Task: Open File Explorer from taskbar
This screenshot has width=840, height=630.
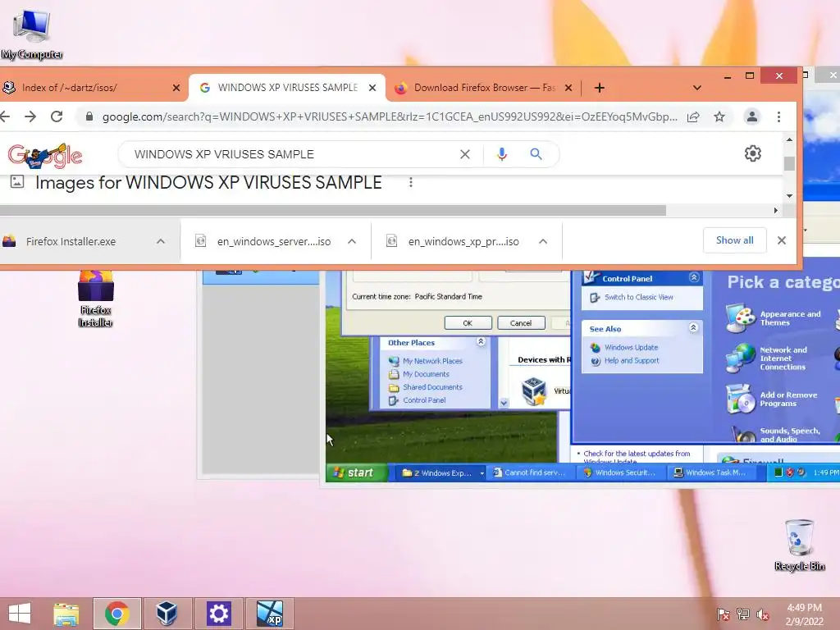Action: tap(66, 614)
